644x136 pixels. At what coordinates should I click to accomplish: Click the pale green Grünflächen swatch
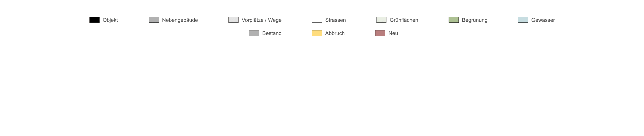tap(381, 20)
